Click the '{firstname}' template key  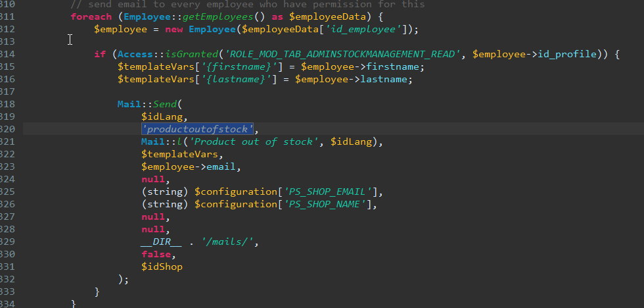pyautogui.click(x=236, y=66)
